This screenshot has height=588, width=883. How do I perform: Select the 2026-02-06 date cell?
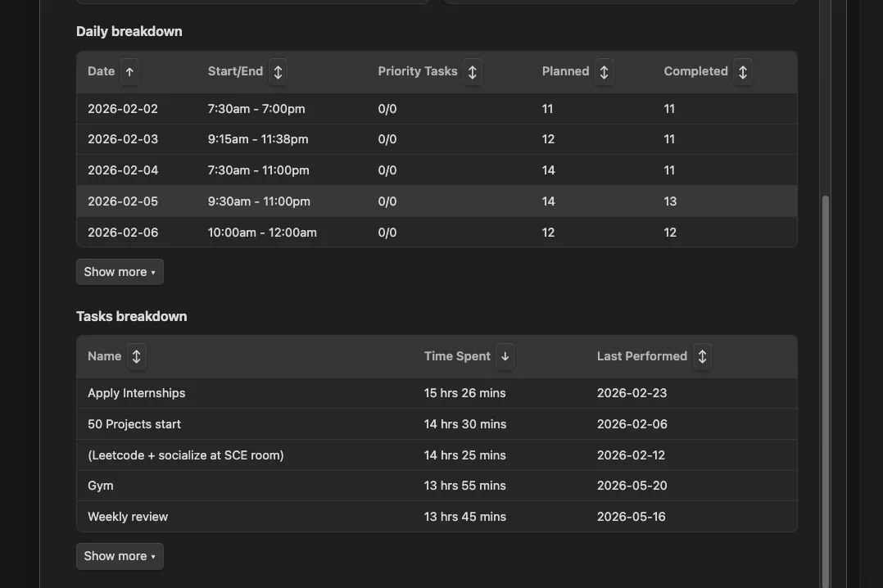[123, 232]
